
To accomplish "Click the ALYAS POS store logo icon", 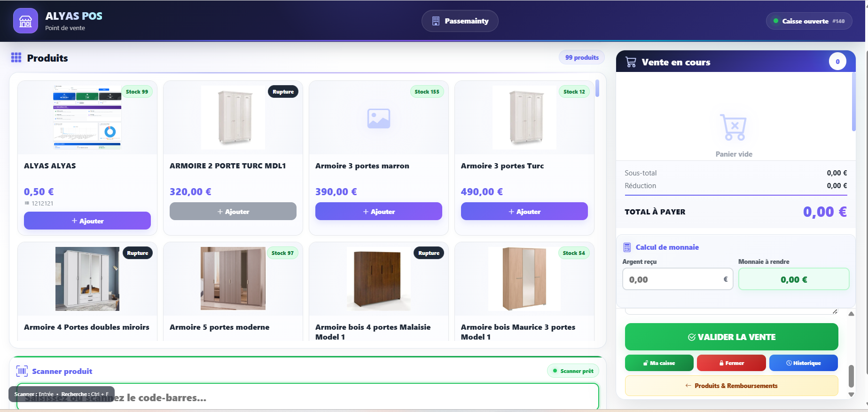I will click(25, 21).
